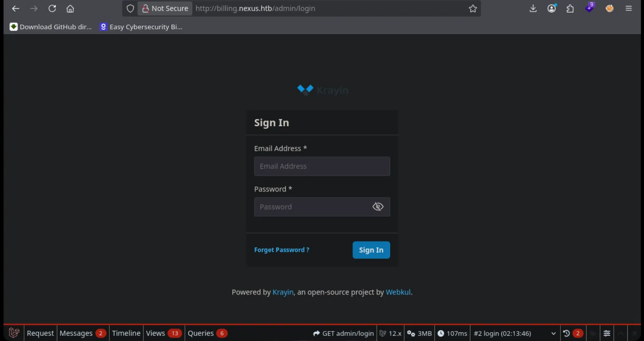This screenshot has height=341, width=644.
Task: Open the Easy Cybersecurity Bi... bookmark
Action: point(141,27)
